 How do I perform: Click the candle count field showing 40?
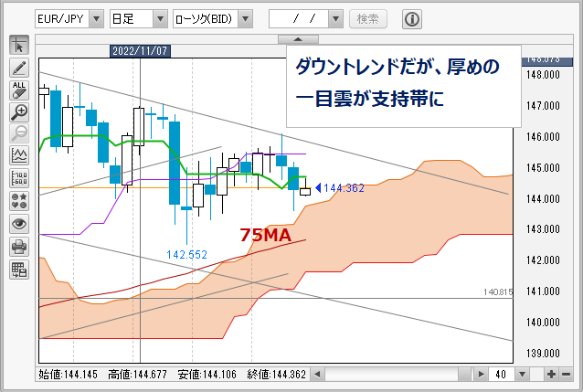502,374
